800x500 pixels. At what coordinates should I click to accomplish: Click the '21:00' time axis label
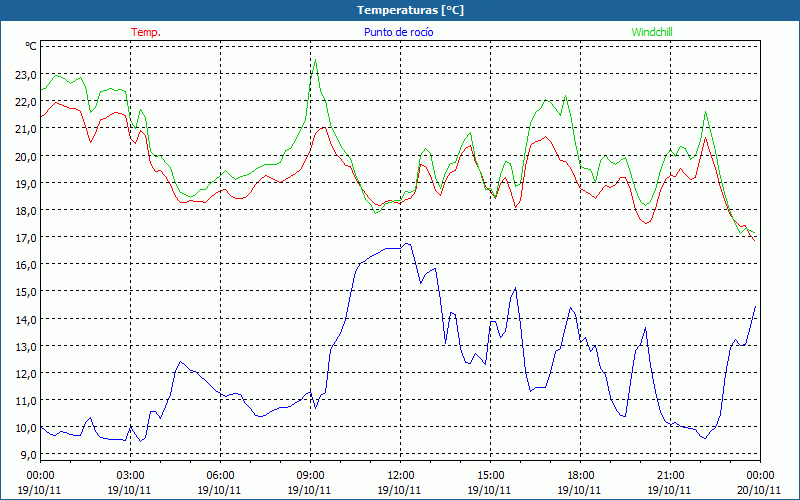[x=670, y=476]
